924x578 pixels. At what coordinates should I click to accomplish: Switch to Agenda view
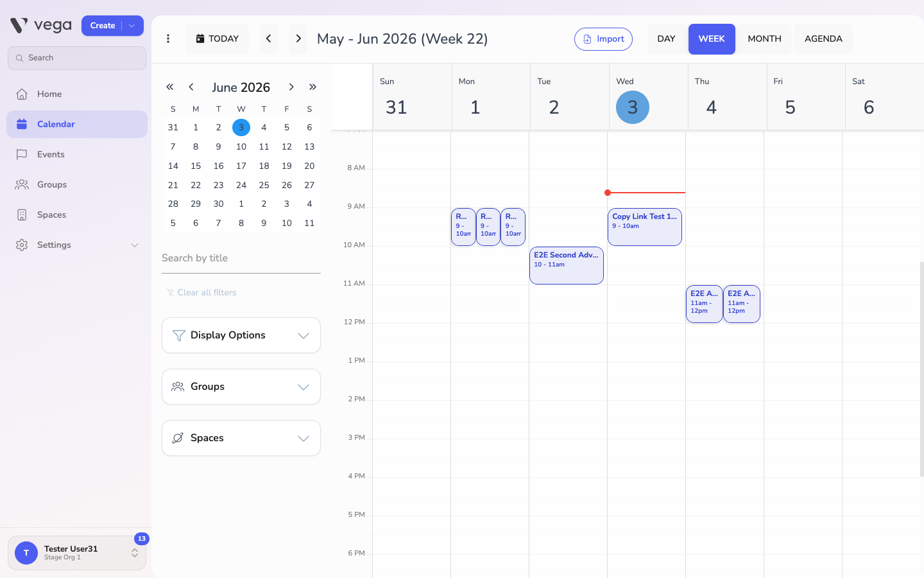click(x=823, y=39)
